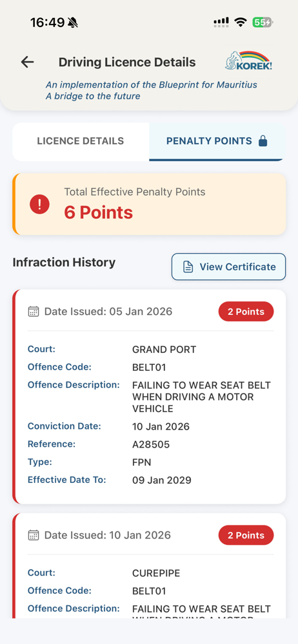Tap the calendar icon beside 10 Jan 2026

tap(34, 535)
